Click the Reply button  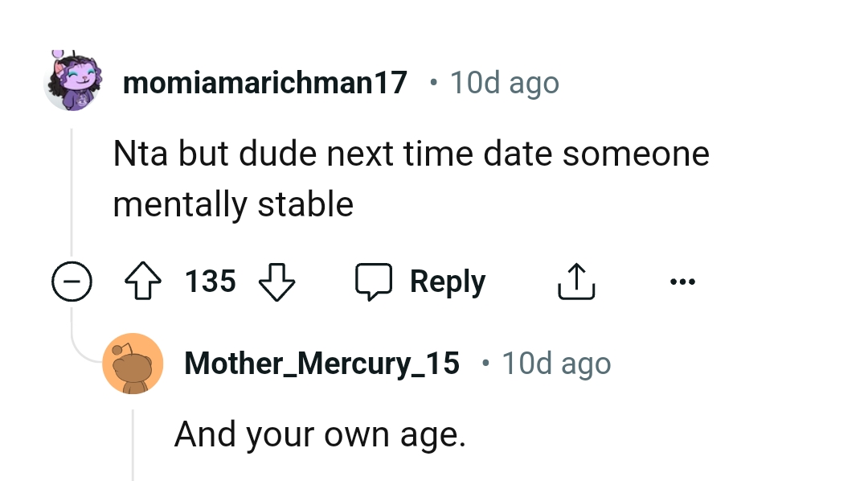coord(447,281)
